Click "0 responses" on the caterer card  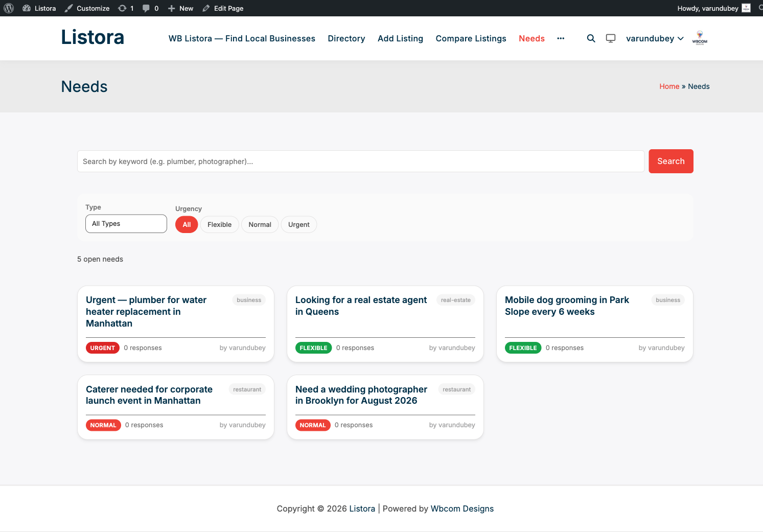144,425
